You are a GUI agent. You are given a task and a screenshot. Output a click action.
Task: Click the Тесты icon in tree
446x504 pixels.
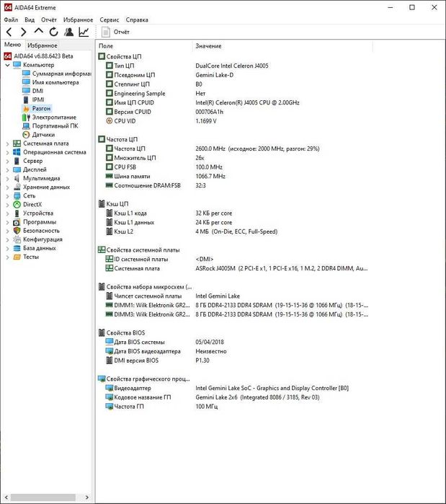(x=17, y=257)
